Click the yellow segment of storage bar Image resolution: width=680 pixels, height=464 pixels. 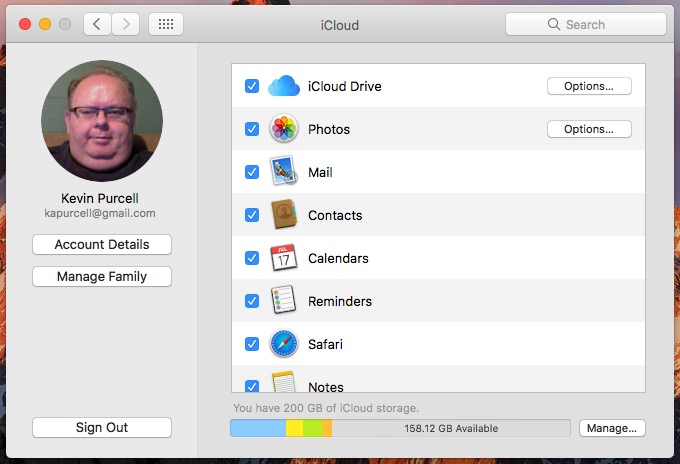[294, 428]
